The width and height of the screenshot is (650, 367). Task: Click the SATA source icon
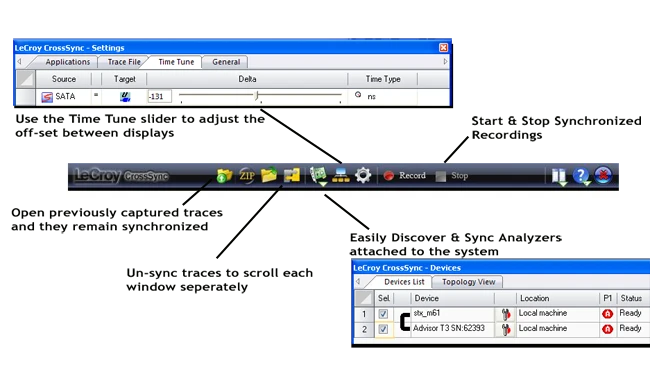(x=47, y=97)
